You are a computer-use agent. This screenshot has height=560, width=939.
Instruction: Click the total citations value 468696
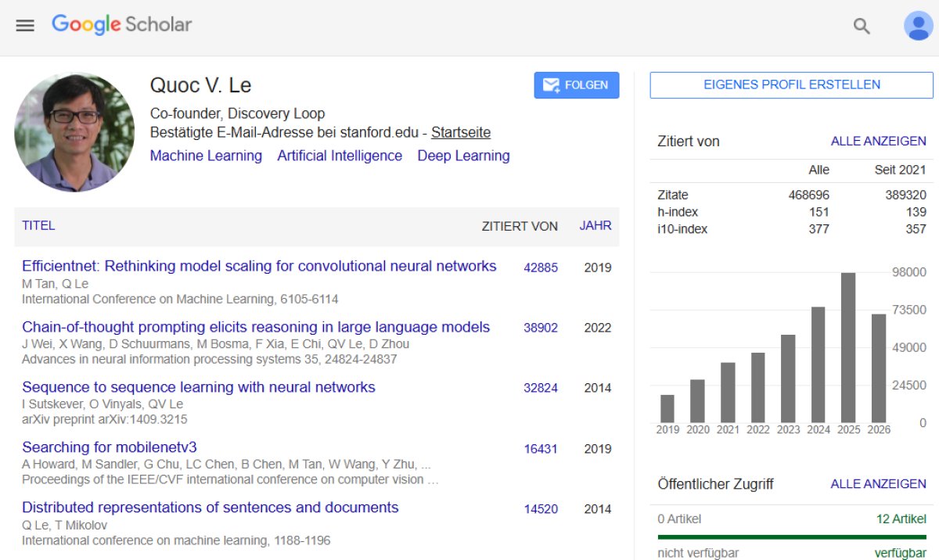point(809,195)
